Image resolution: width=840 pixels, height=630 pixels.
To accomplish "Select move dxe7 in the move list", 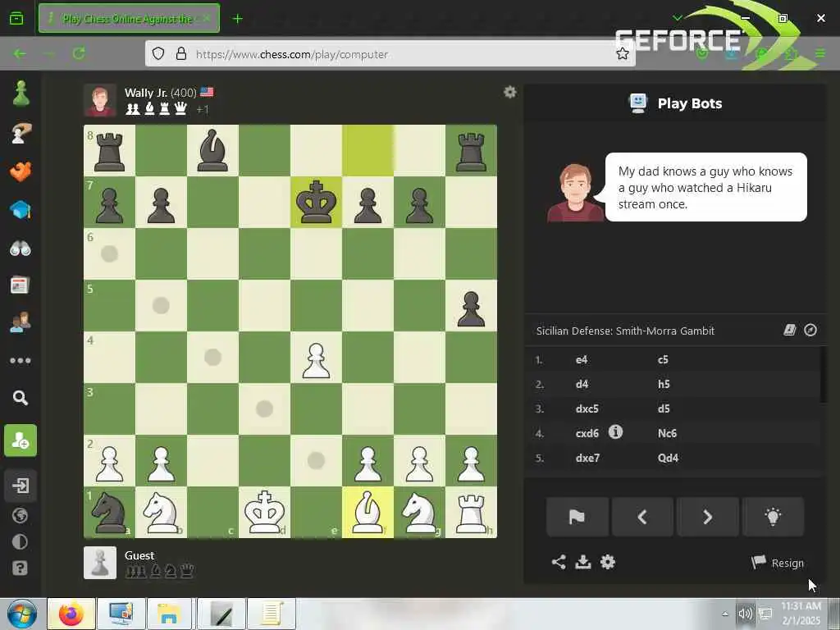I will (587, 458).
